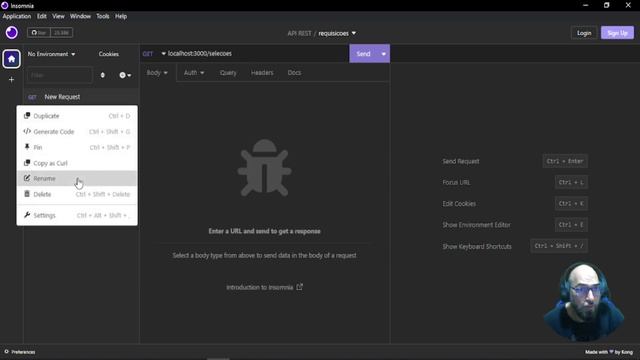The height and width of the screenshot is (360, 640).
Task: Open the Made with love by Kong link
Action: [x=609, y=352]
